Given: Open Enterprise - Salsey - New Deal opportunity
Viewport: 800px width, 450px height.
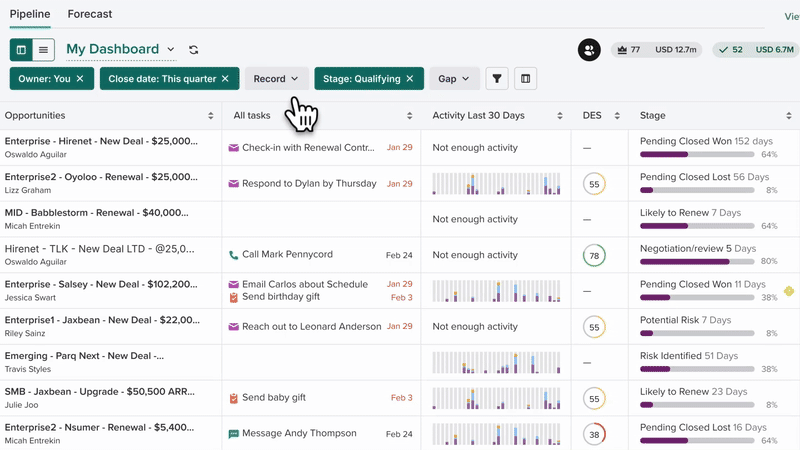Looking at the screenshot, I should (101, 284).
